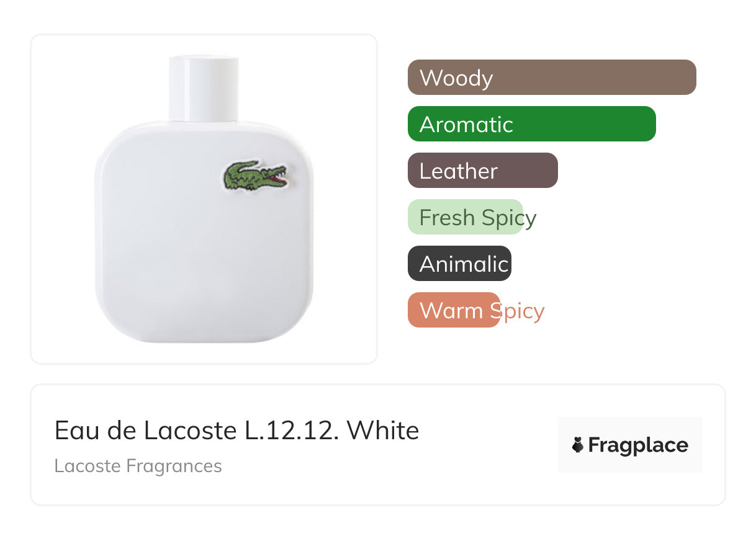Viewport: 756px width, 536px height.
Task: Click the small Fragplace perfume bottle icon
Action: point(578,445)
